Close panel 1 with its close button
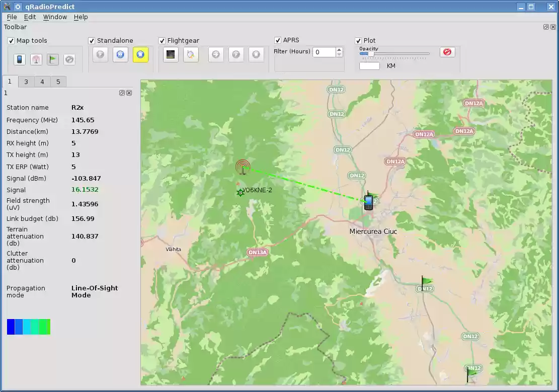This screenshot has width=559, height=392. tap(129, 93)
